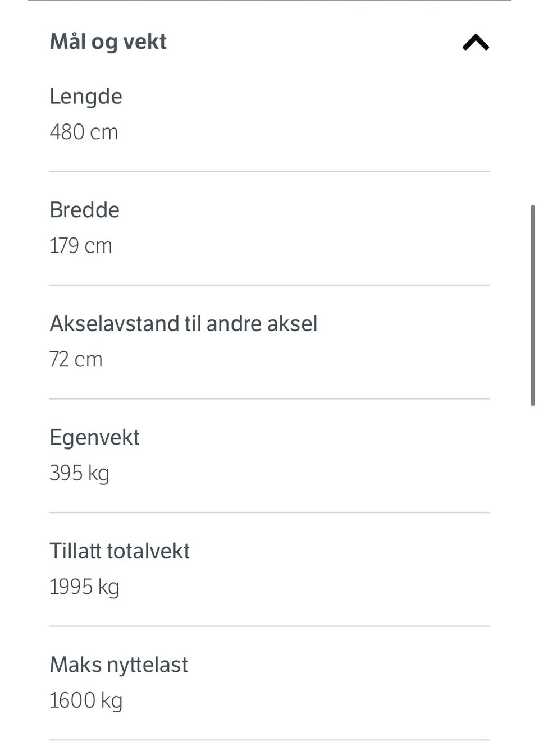Select the 179 cm value

[x=81, y=246]
